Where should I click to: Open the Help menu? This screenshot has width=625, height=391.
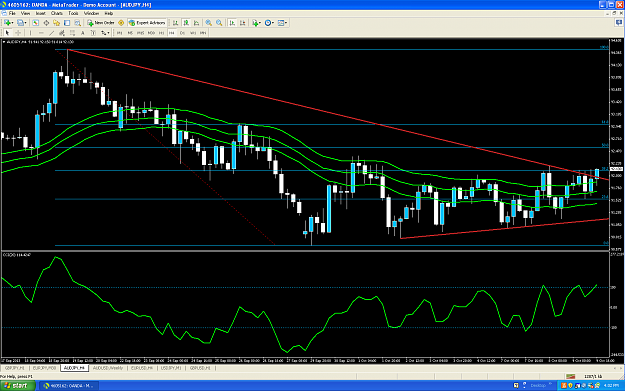(108, 13)
